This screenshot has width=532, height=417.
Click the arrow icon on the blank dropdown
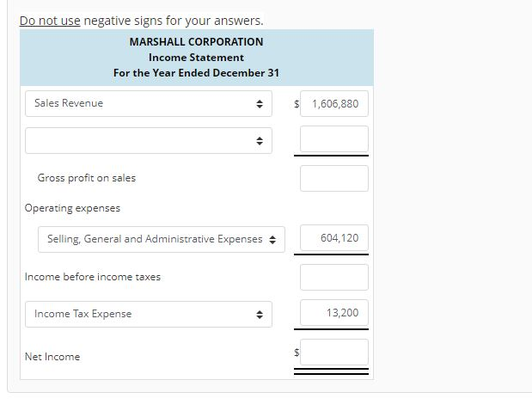point(260,141)
